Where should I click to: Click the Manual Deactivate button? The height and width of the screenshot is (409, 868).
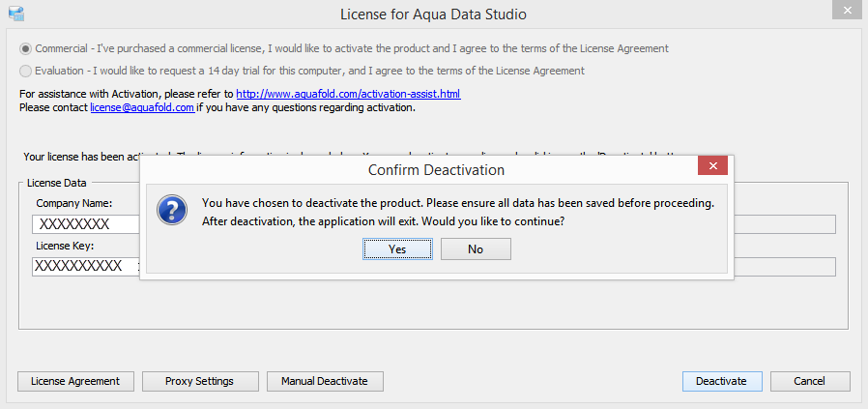[325, 381]
